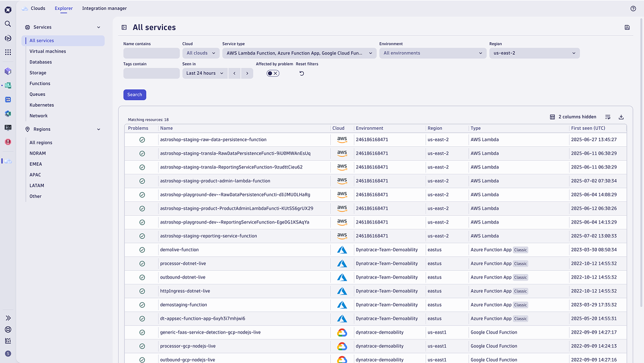Download the table results
Image resolution: width=644 pixels, height=363 pixels.
click(x=621, y=117)
